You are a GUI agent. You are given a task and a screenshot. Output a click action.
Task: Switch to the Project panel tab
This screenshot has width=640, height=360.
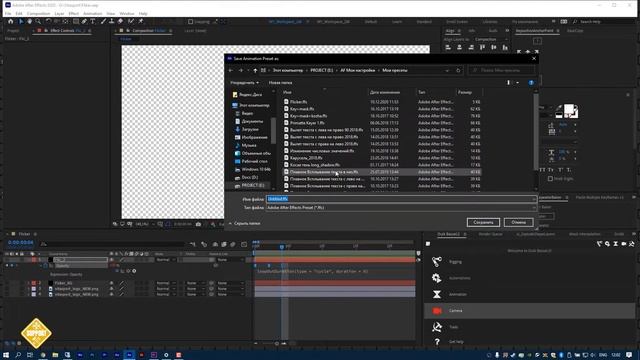13,31
